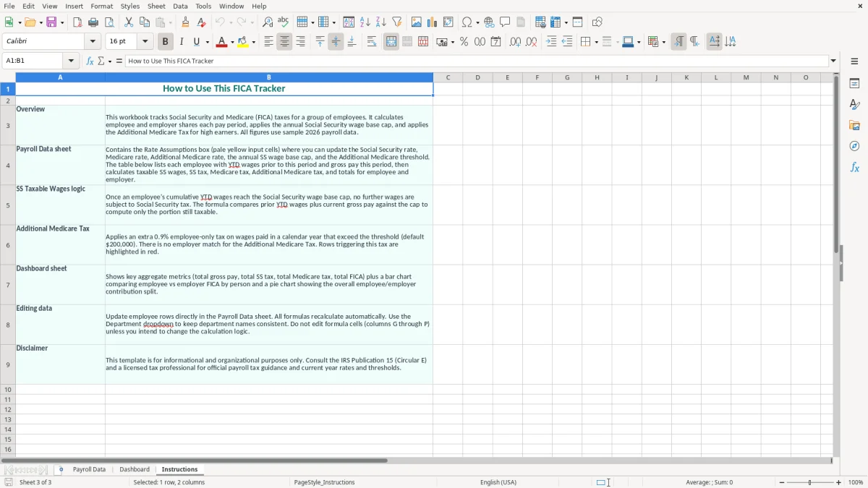Screen dimensions: 868x488
Task: Apply the yellow background color swatch
Action: pos(244,42)
